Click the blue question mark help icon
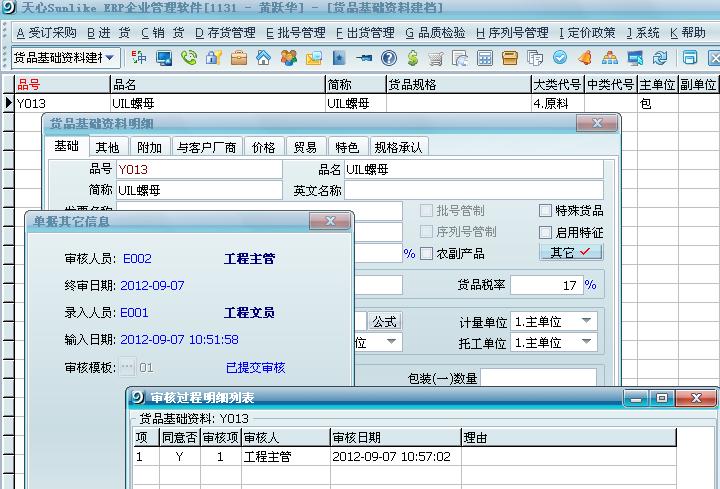720x489 pixels. (x=388, y=58)
